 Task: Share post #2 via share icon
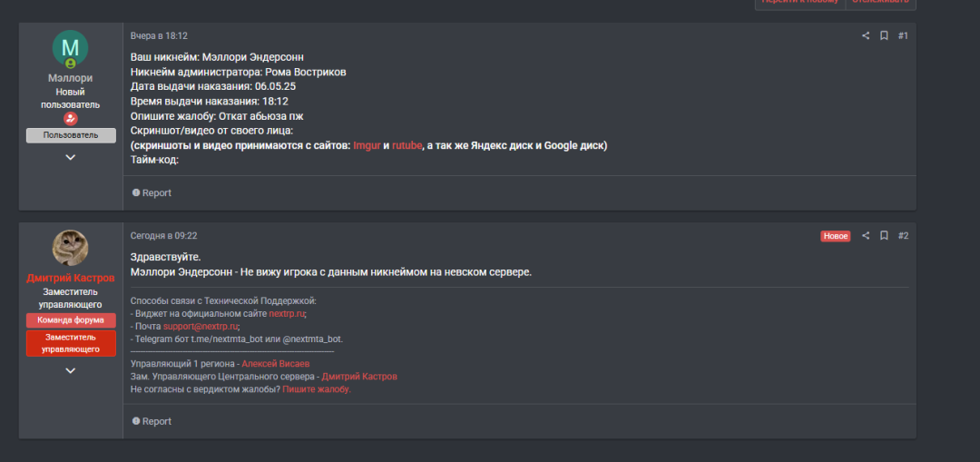click(866, 236)
